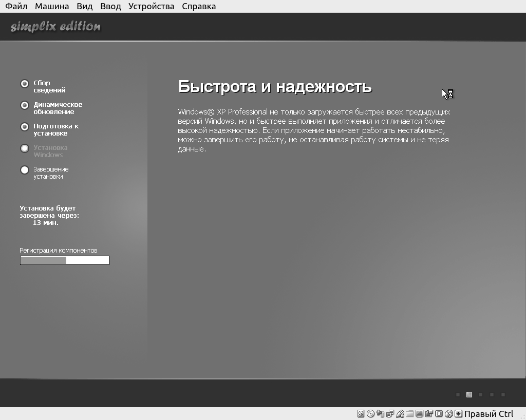
Task: Click the 'Правый Ctrl' host key label
Action: click(x=489, y=414)
